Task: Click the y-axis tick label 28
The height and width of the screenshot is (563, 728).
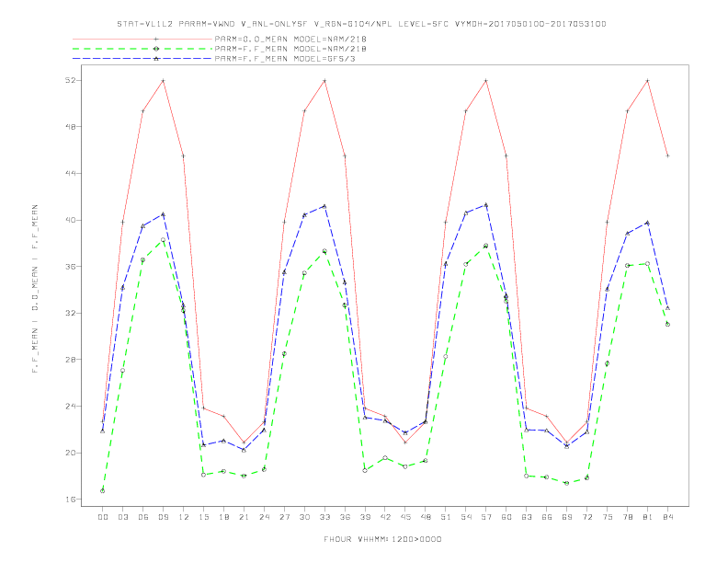Action: 70,360
